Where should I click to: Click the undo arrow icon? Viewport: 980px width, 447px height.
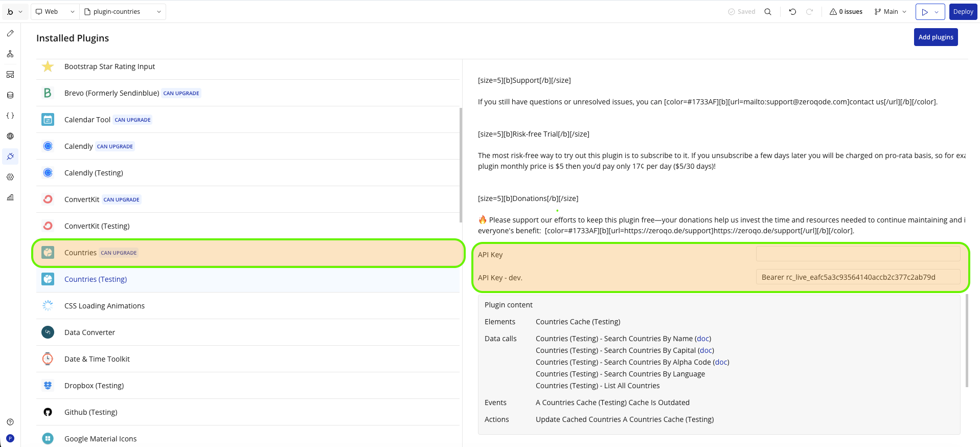(792, 12)
